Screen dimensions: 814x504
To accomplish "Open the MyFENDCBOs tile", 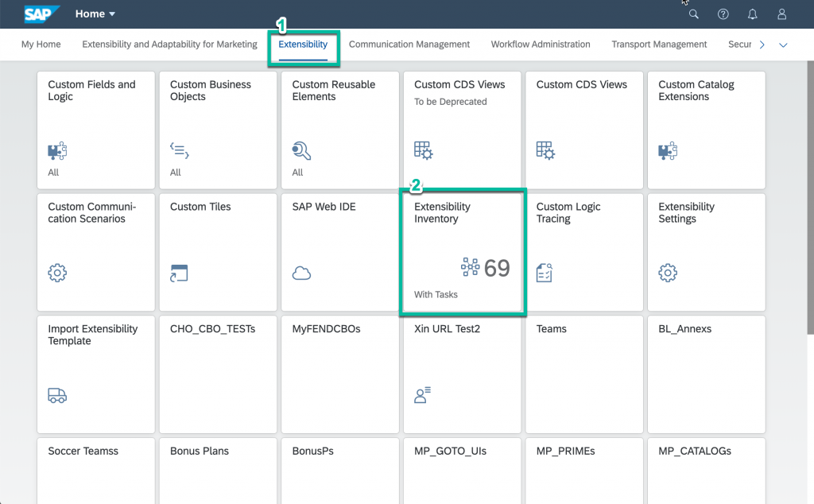I will click(x=340, y=374).
